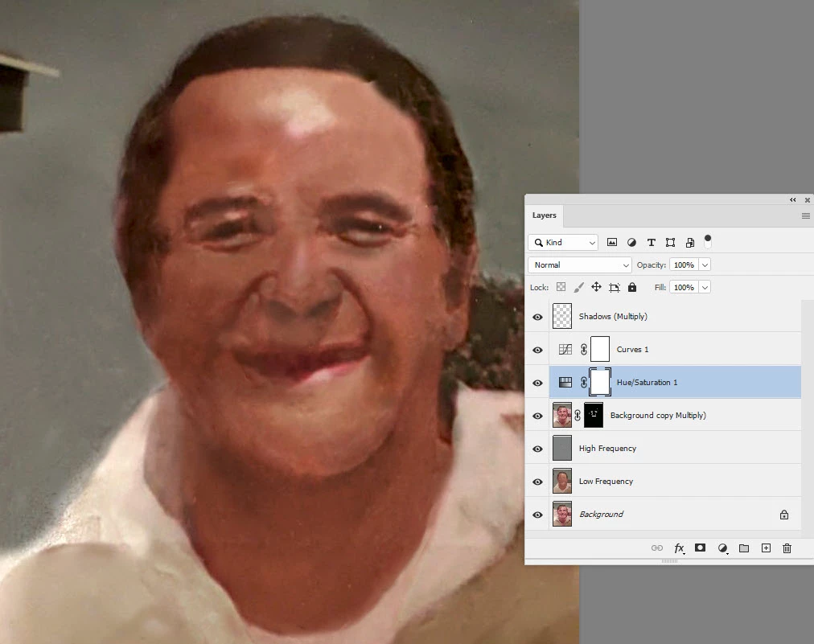Click link layers icon at panel bottom
The width and height of the screenshot is (814, 644).
(657, 548)
